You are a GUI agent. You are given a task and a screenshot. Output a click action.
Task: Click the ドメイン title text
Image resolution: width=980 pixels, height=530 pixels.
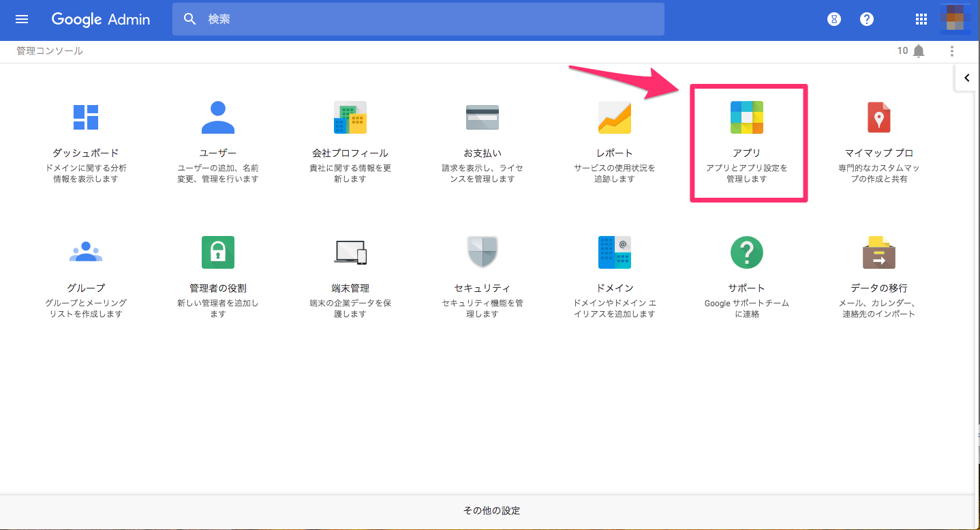point(615,289)
